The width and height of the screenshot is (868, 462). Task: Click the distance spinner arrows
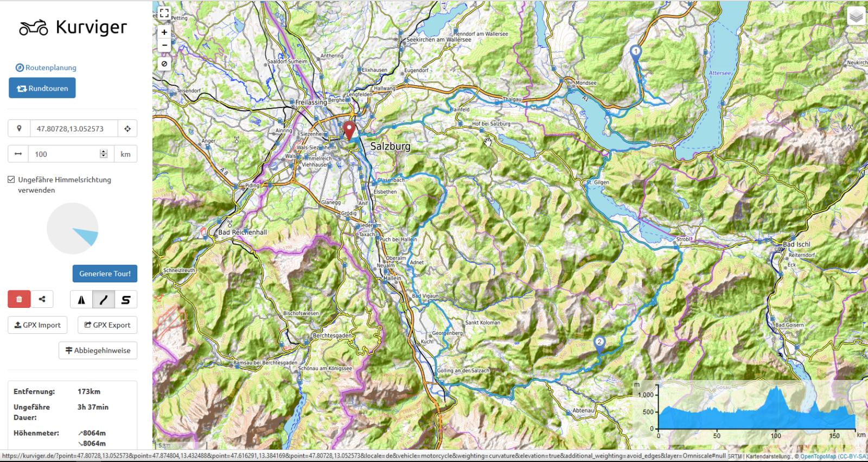104,154
